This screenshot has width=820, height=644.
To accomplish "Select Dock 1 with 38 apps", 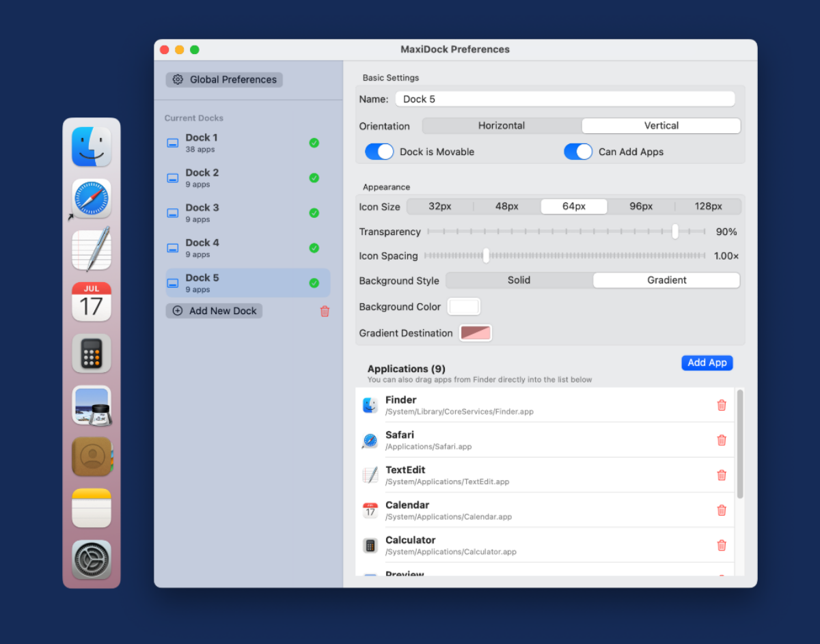I will point(248,143).
